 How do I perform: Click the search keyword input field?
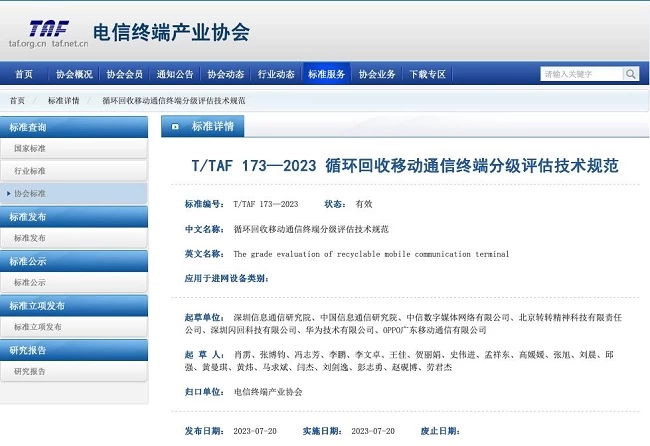(581, 74)
